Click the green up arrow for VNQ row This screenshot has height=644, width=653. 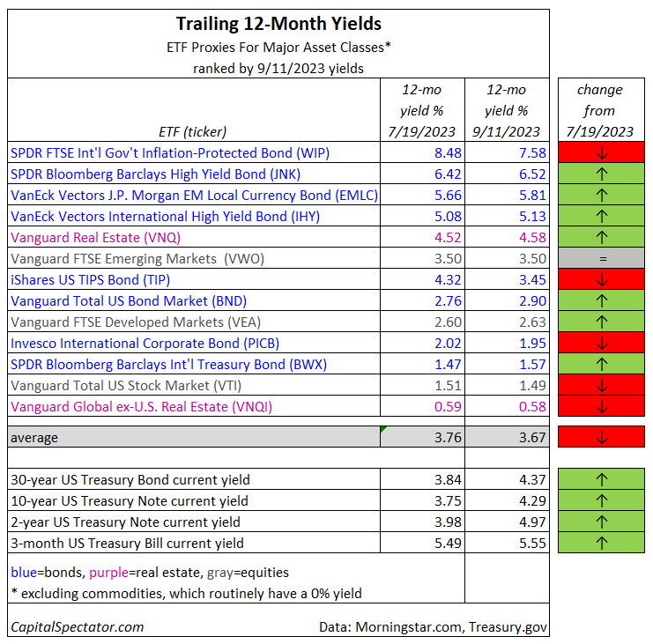601,238
